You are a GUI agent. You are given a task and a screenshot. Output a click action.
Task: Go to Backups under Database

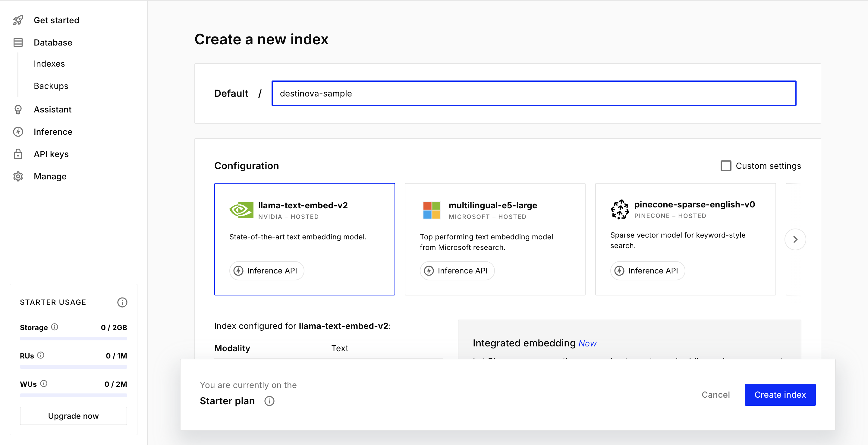tap(51, 86)
